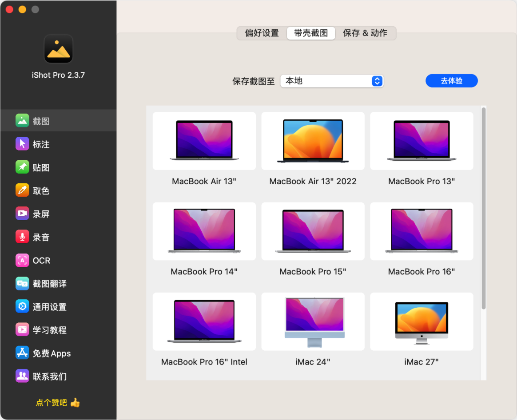Pick the MacBook Pro 13" frame thumbnail

[x=422, y=141]
